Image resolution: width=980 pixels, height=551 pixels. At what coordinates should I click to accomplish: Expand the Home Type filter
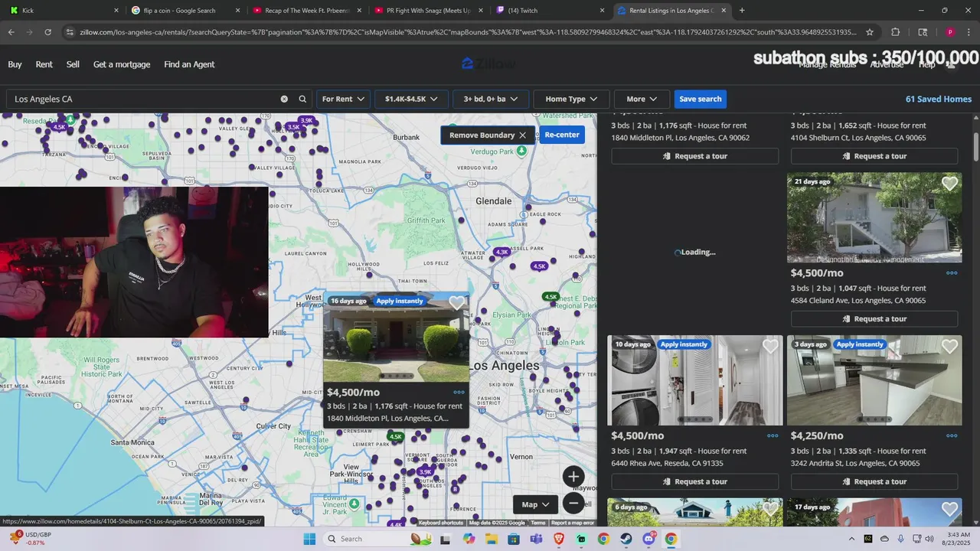(x=571, y=99)
